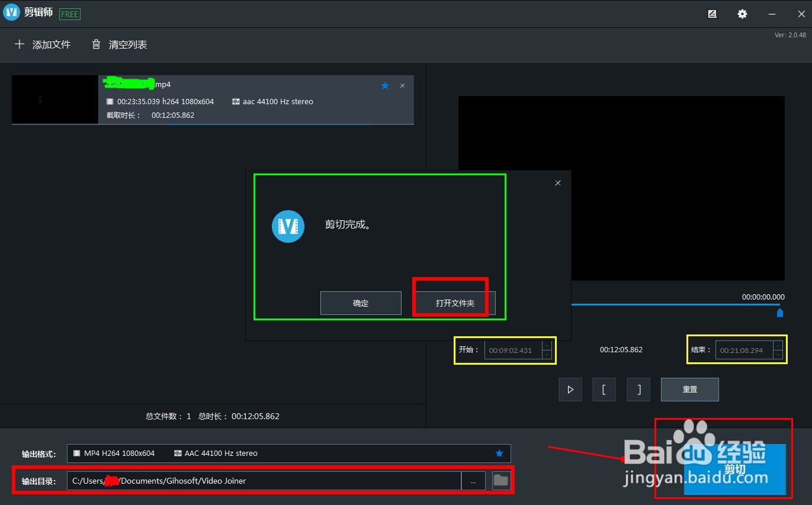
Task: Click the video preview area
Action: 621,188
